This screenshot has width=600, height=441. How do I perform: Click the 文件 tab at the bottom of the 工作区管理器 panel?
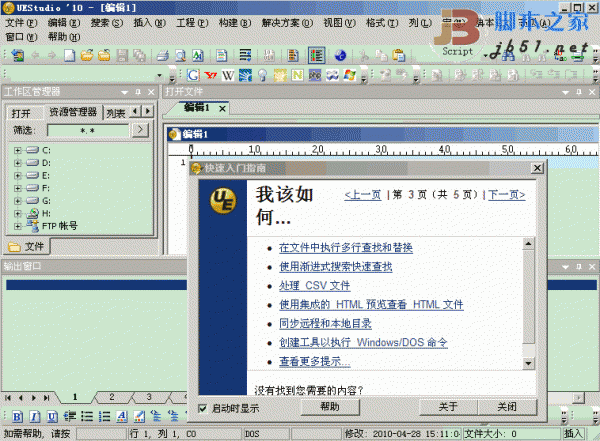pyautogui.click(x=27, y=247)
